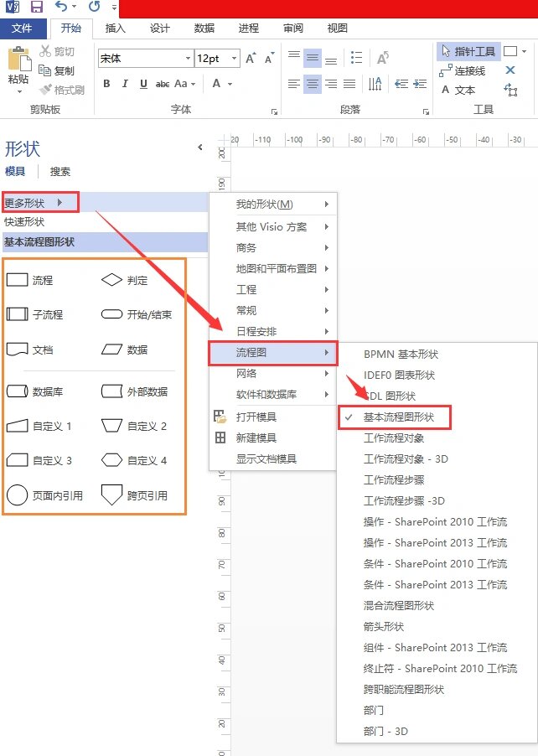Viewport: 538px width, 756px height.
Task: Select align bottom icon
Action: (331, 60)
